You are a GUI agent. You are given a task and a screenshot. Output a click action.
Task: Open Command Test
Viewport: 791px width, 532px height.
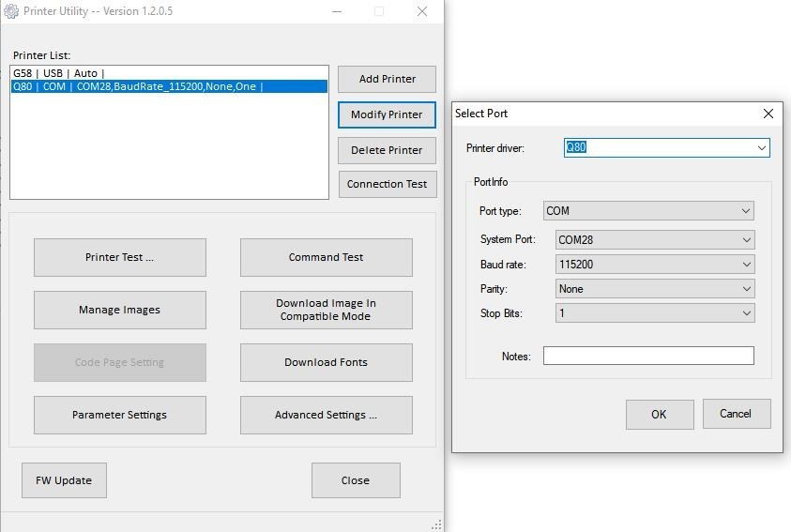click(326, 257)
